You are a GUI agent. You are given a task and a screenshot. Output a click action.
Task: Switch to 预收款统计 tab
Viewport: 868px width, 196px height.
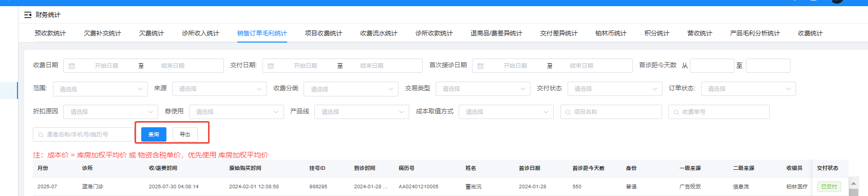pos(50,33)
